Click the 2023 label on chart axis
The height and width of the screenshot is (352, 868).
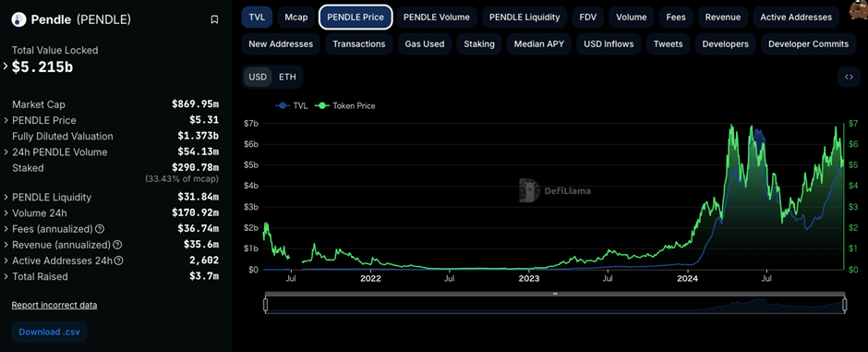click(529, 278)
